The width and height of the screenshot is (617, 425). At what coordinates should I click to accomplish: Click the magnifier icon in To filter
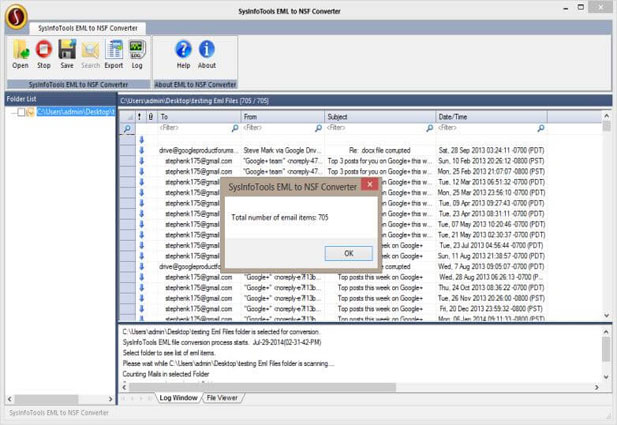pyautogui.click(x=235, y=128)
